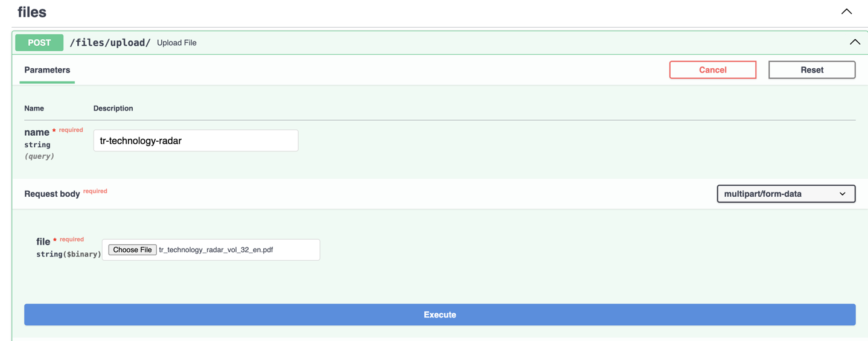
Task: Click the file field label
Action: point(43,241)
